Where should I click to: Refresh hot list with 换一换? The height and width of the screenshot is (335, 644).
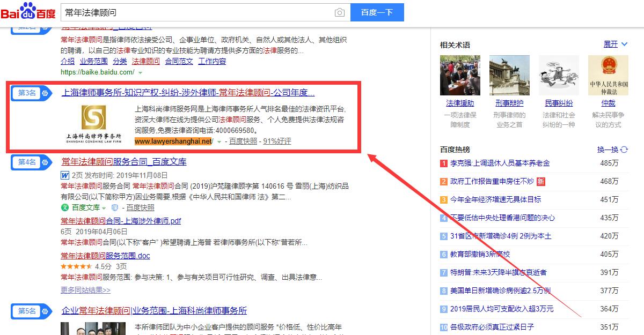coord(612,150)
